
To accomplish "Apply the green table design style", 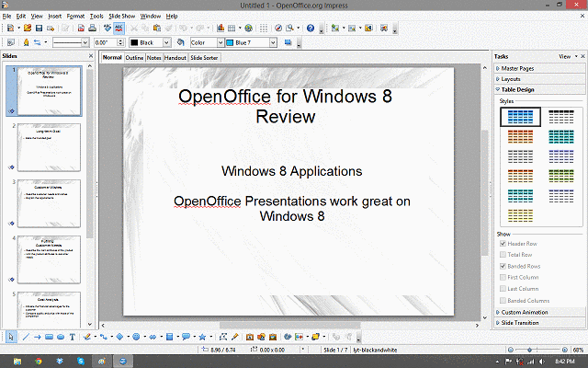I will tap(561, 176).
